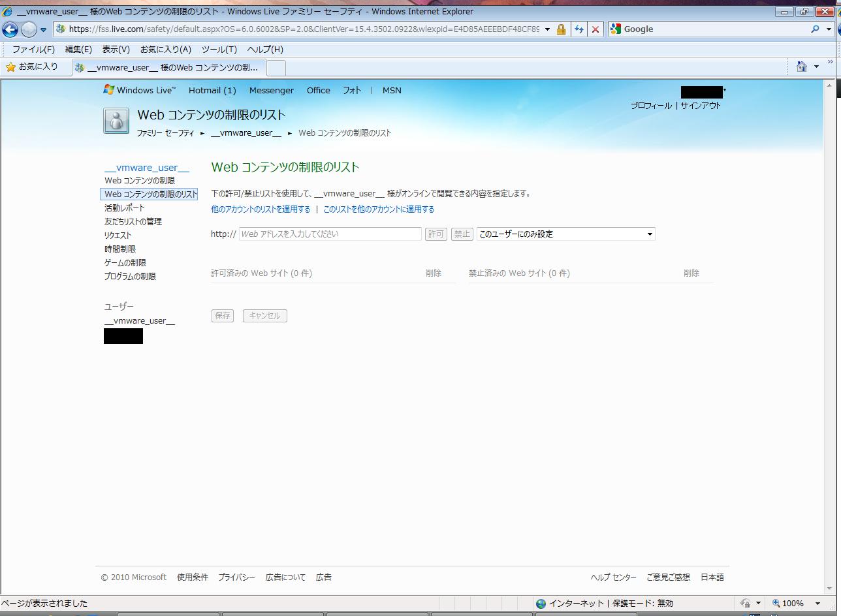Viewport: 841px width, 616px height.
Task: Open the ヘルプ(H) menu
Action: (x=265, y=50)
